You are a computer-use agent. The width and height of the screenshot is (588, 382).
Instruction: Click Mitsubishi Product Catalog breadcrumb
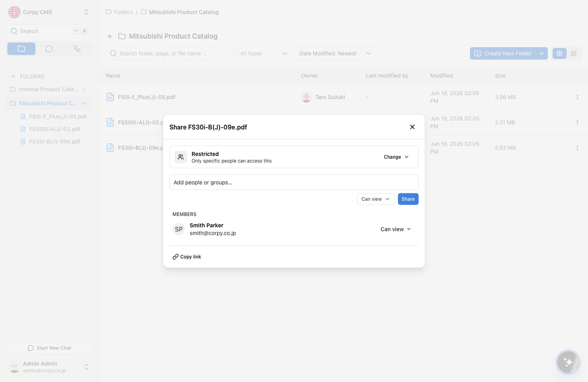click(x=184, y=12)
